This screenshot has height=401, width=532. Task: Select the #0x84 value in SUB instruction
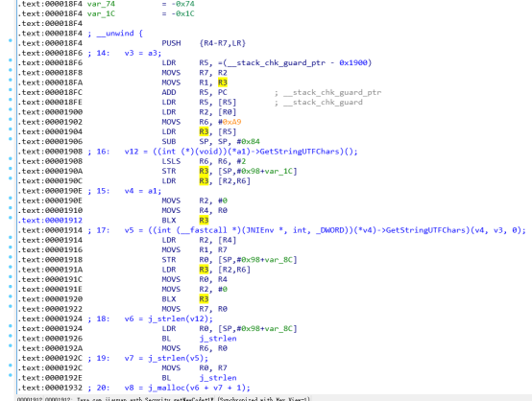click(x=249, y=142)
